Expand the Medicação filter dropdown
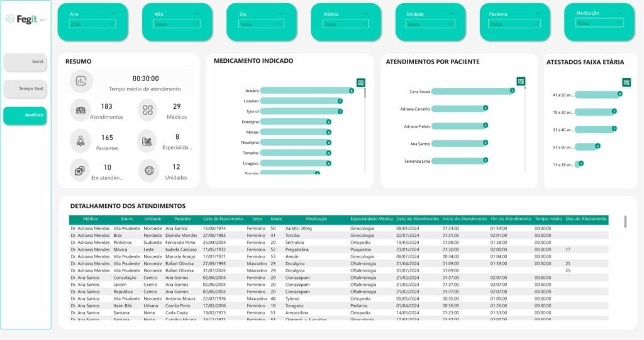 click(x=599, y=23)
